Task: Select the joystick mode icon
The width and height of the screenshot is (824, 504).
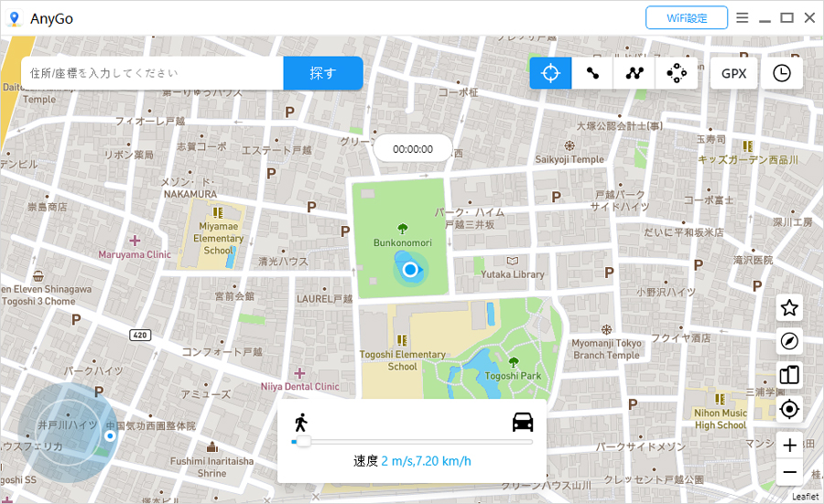Action: click(x=677, y=73)
